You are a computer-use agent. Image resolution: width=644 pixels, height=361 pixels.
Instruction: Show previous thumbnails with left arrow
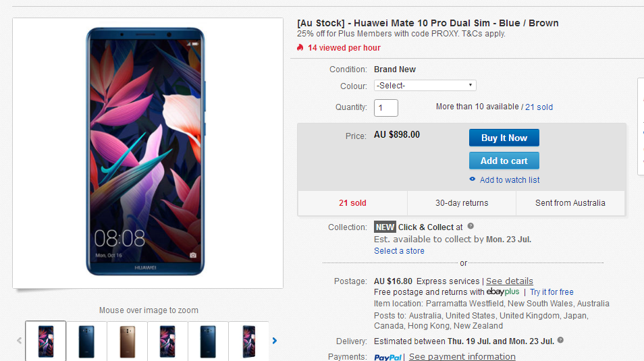19,341
